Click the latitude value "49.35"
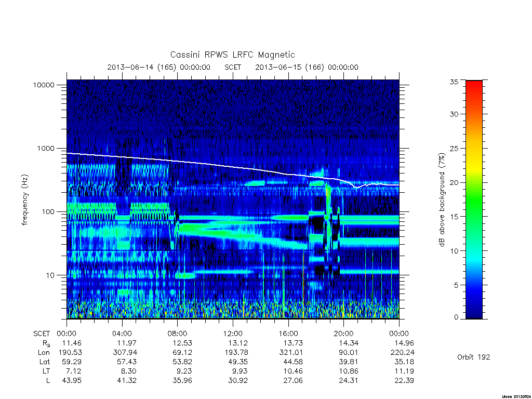This screenshot has width=532, height=399. 238,362
